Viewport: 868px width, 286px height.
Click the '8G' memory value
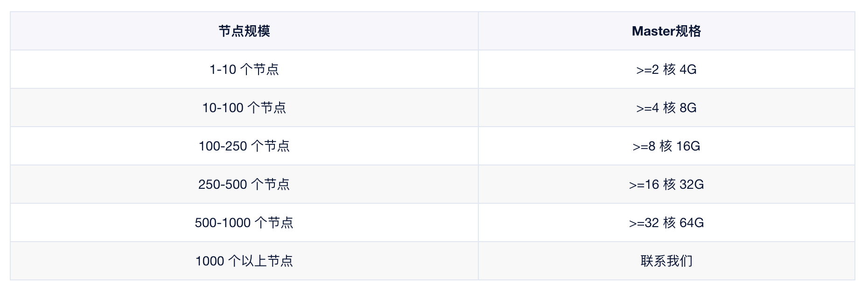point(688,108)
